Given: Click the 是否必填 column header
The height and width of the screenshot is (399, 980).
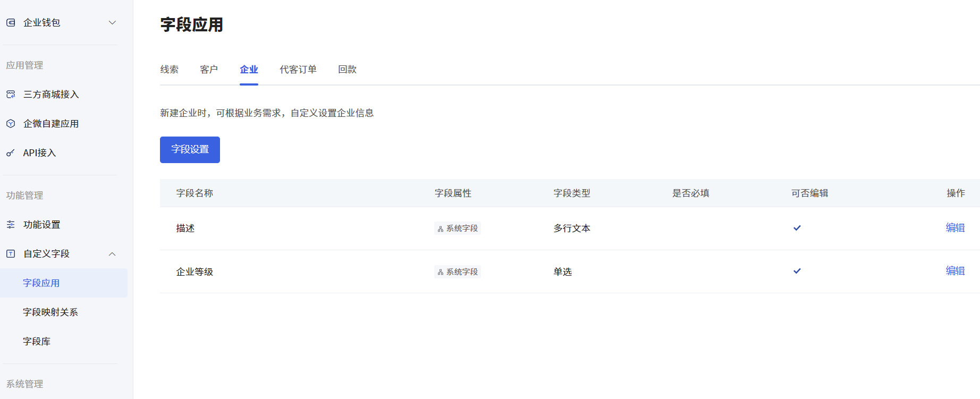Looking at the screenshot, I should 691,193.
